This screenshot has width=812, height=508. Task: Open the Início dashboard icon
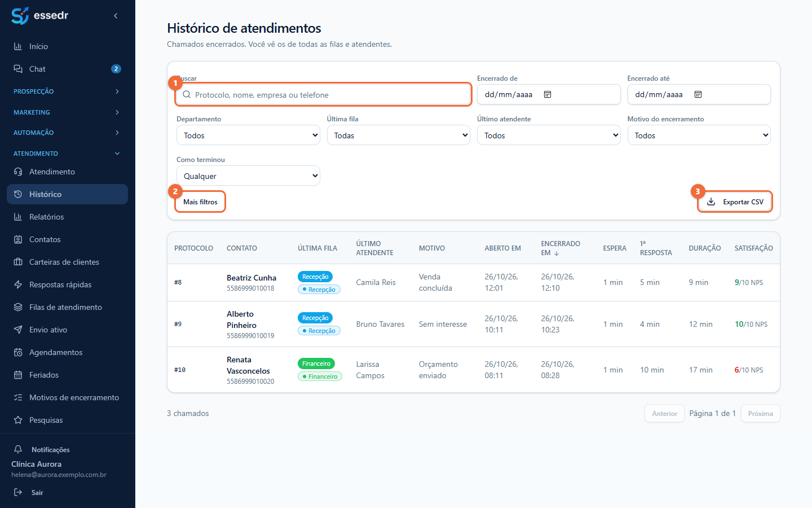18,46
